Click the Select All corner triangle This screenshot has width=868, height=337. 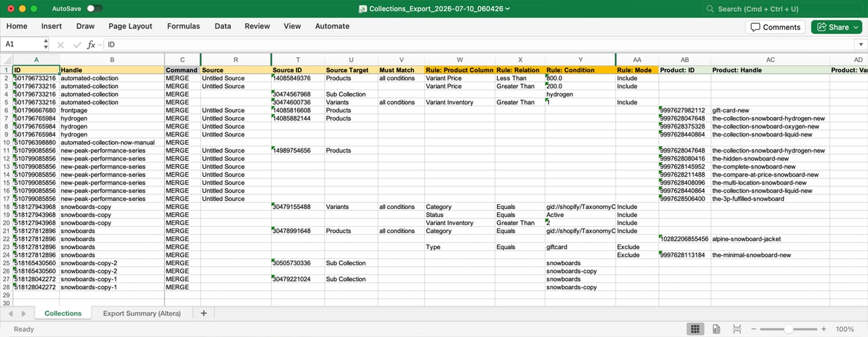pyautogui.click(x=7, y=60)
